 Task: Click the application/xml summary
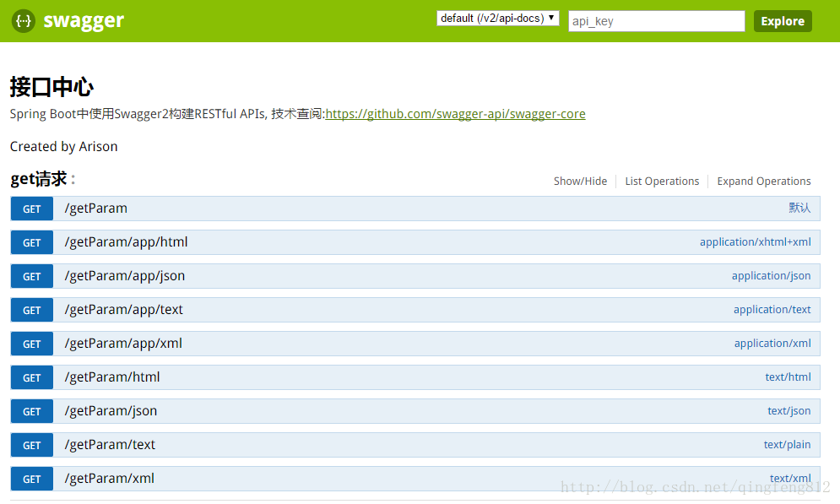[x=772, y=344]
